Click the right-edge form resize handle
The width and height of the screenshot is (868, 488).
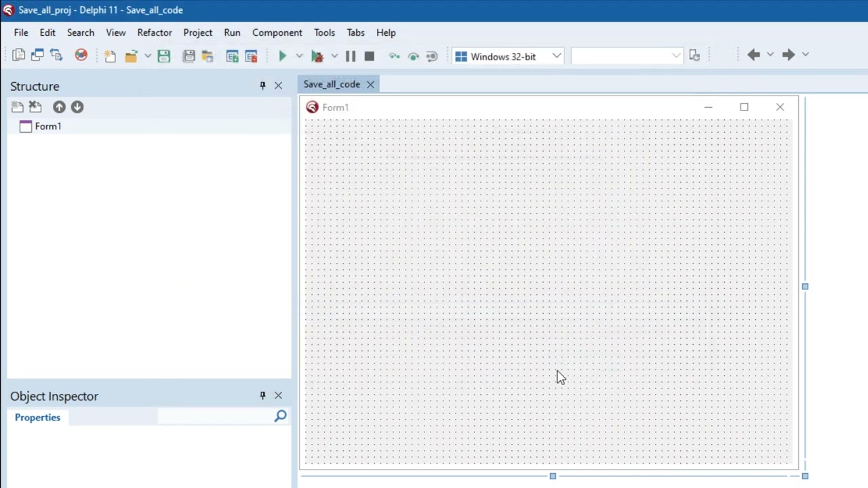[x=805, y=286]
